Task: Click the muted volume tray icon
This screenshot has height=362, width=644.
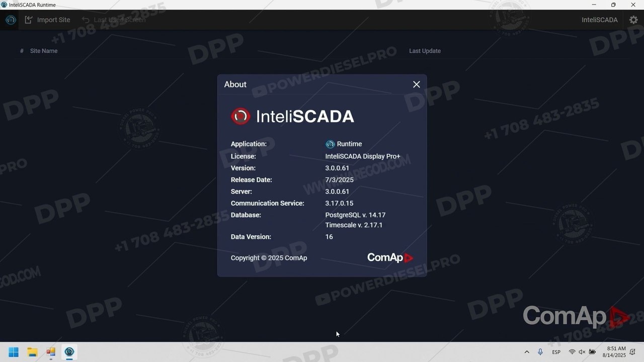Action: click(x=582, y=352)
